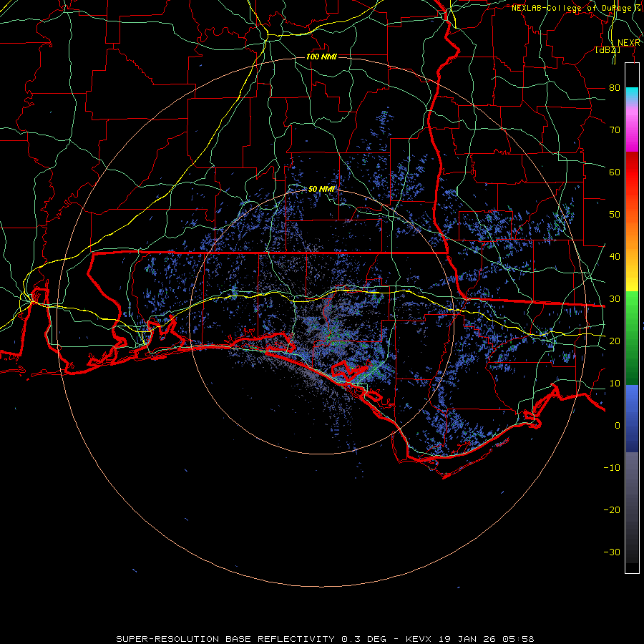The height and width of the screenshot is (644, 644).
Task: Click the "-10" value on the dBZ scale
Action: (x=612, y=468)
